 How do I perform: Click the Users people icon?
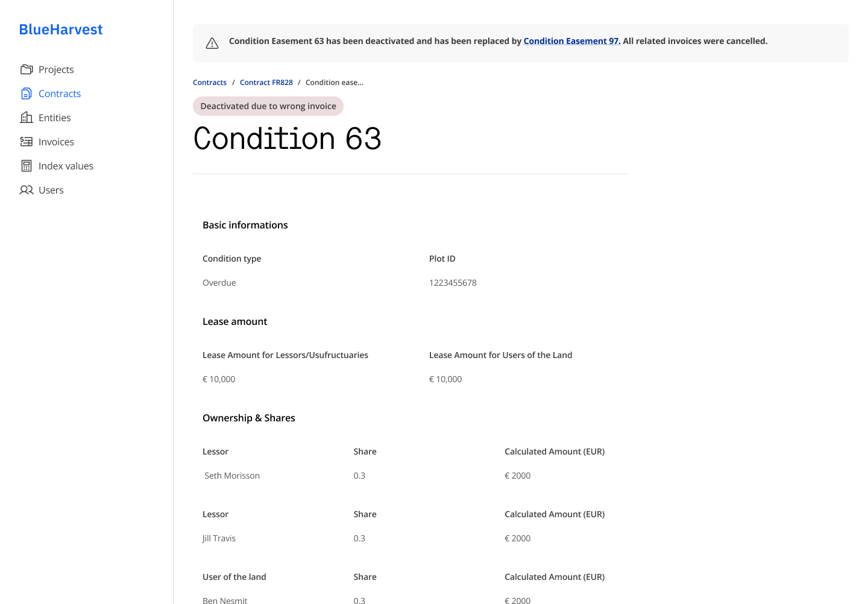point(27,190)
